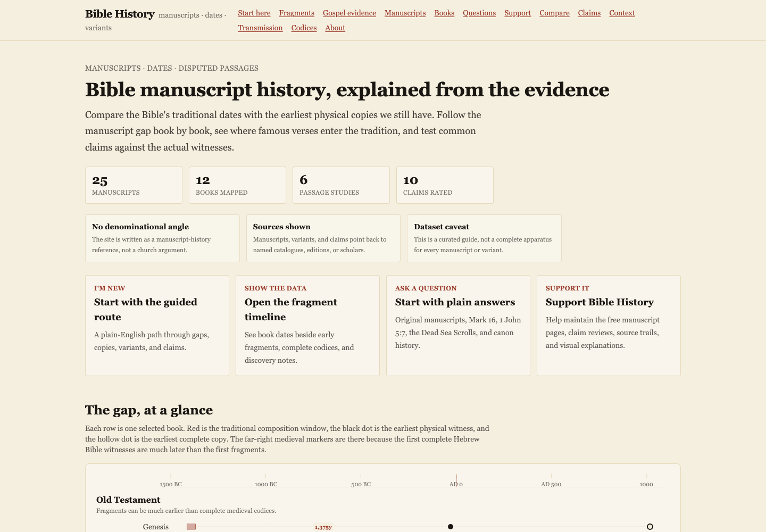Click the 'Sources shown' note
This screenshot has width=766, height=532.
(323, 238)
